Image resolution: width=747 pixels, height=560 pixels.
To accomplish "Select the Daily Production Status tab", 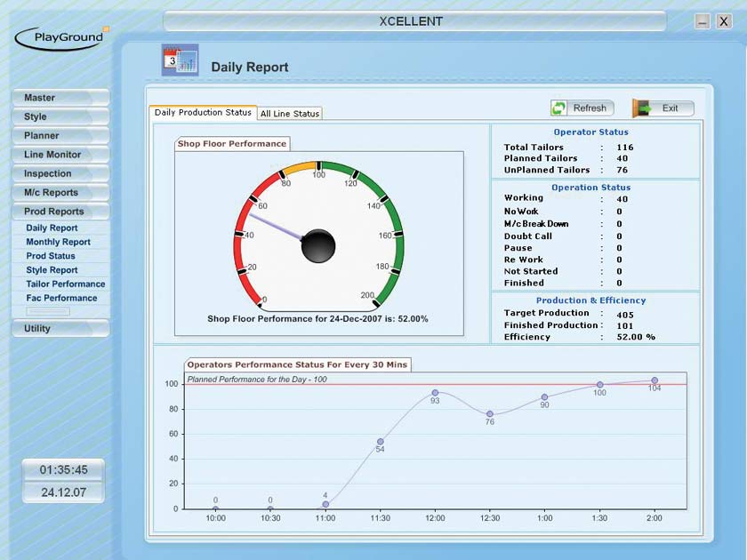I will (203, 113).
